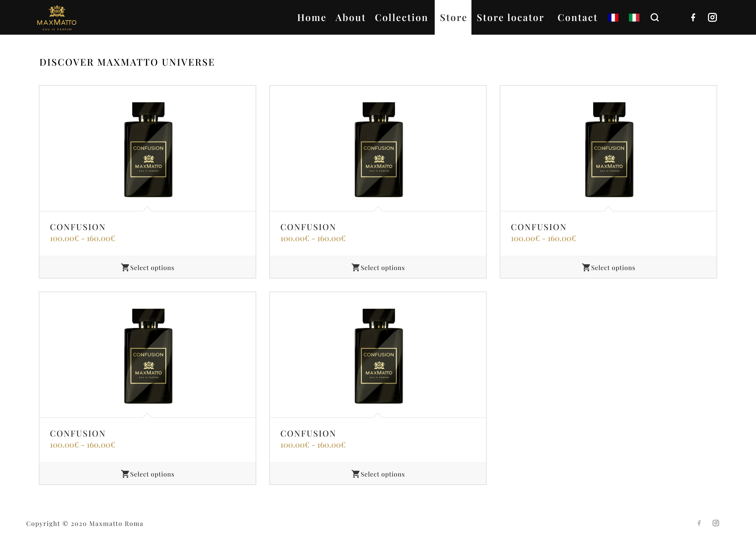Navigate to Store locator page
The width and height of the screenshot is (756, 538).
click(x=510, y=18)
